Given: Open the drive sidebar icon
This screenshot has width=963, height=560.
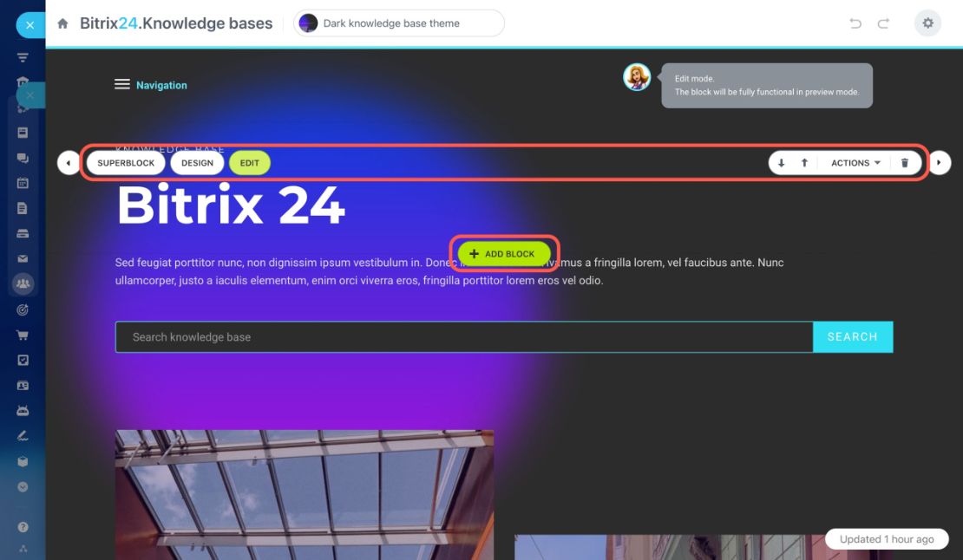Looking at the screenshot, I should pos(23,234).
